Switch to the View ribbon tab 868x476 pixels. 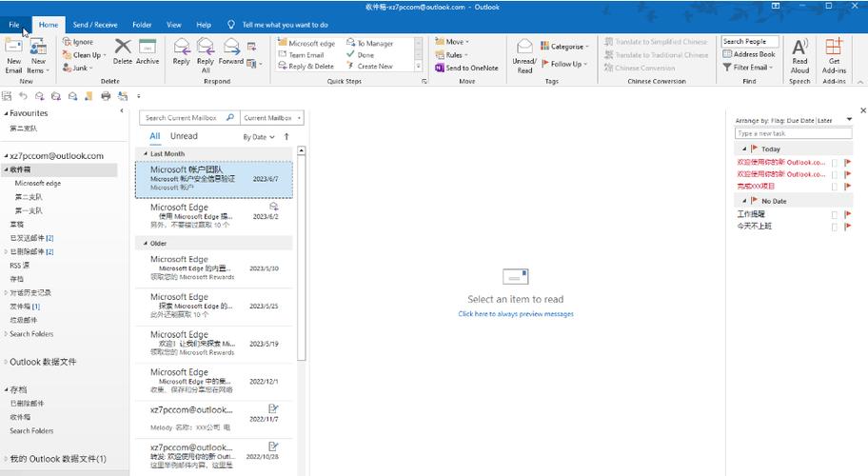pos(174,25)
